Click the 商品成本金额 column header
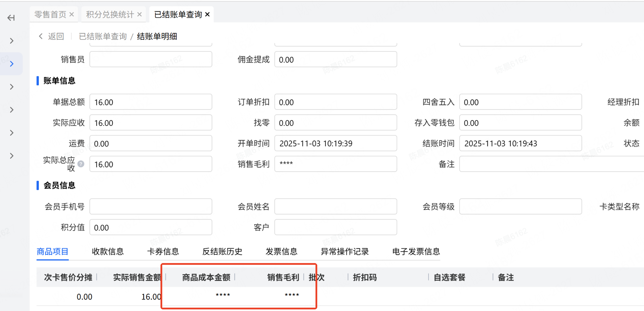The image size is (644, 311). tap(206, 277)
